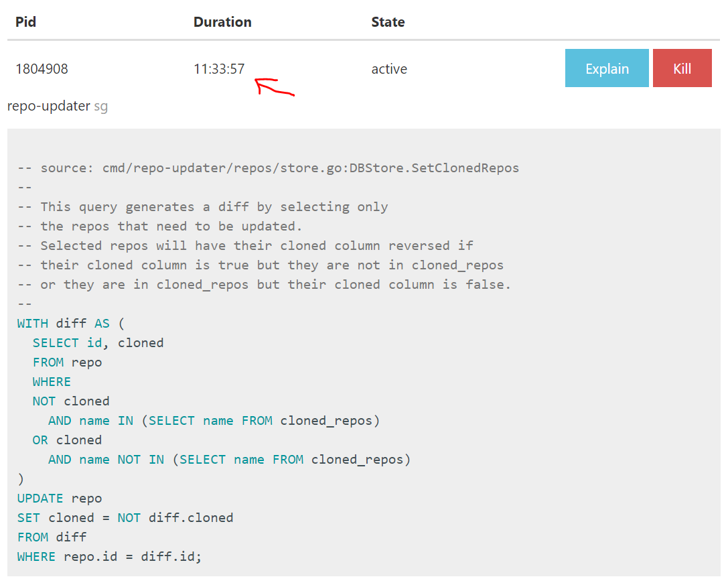Viewport: 728px width, 587px height.
Task: Click the 'UPDATE repo' line
Action: click(60, 499)
